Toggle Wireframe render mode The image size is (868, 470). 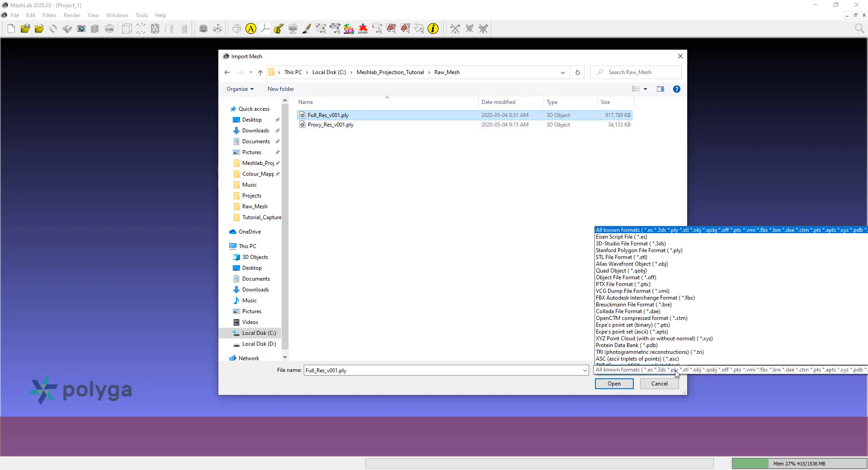[x=155, y=29]
